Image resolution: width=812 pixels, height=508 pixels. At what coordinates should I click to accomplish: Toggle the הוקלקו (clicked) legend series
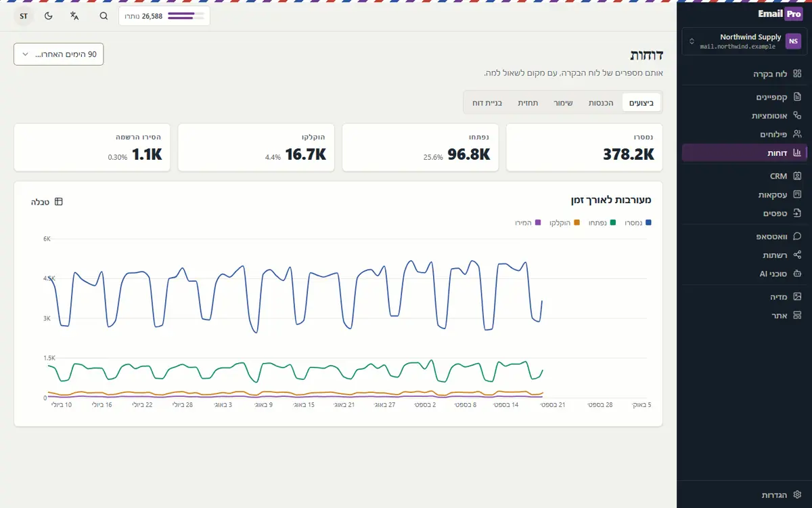(564, 222)
